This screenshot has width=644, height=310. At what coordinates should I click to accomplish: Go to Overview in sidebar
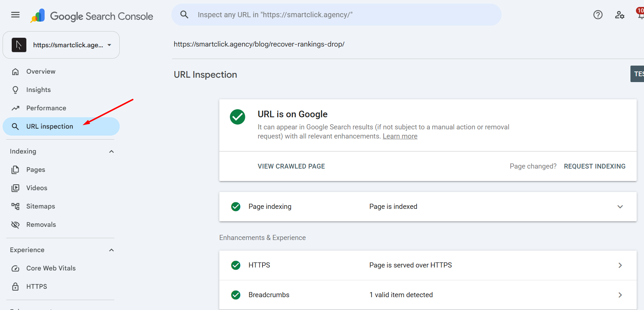pos(61,71)
